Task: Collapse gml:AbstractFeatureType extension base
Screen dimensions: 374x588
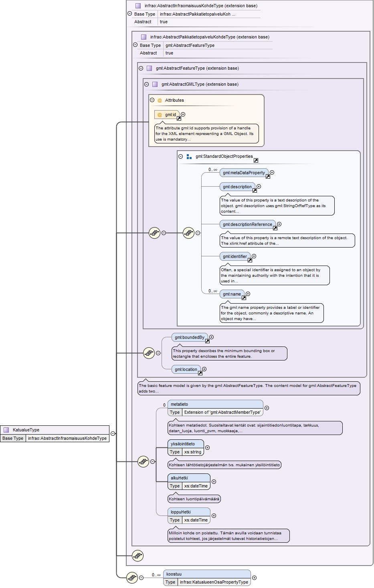Action: (141, 68)
